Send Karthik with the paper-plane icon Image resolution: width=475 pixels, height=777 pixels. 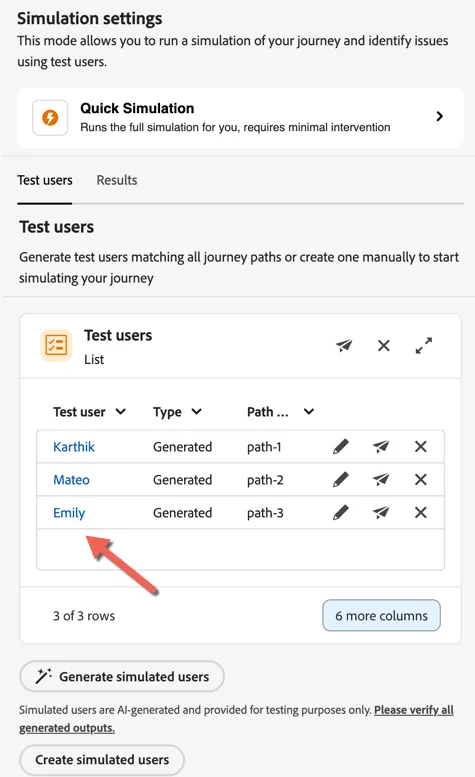[x=380, y=447]
